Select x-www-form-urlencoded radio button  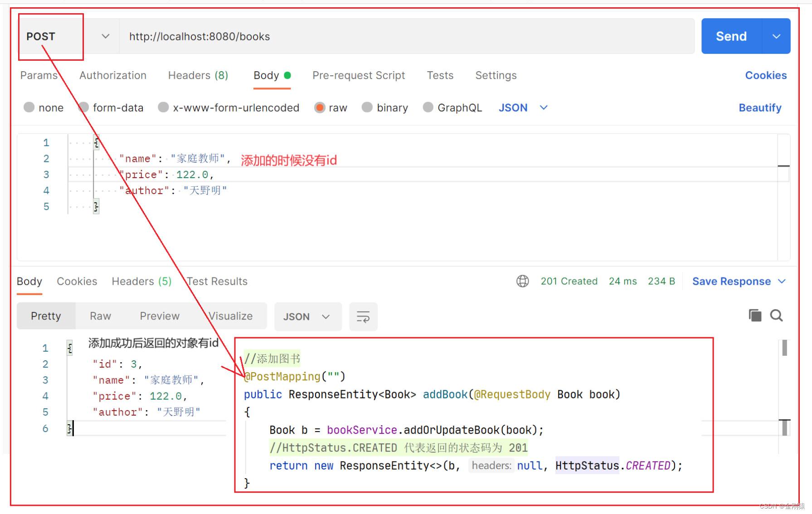click(x=163, y=107)
